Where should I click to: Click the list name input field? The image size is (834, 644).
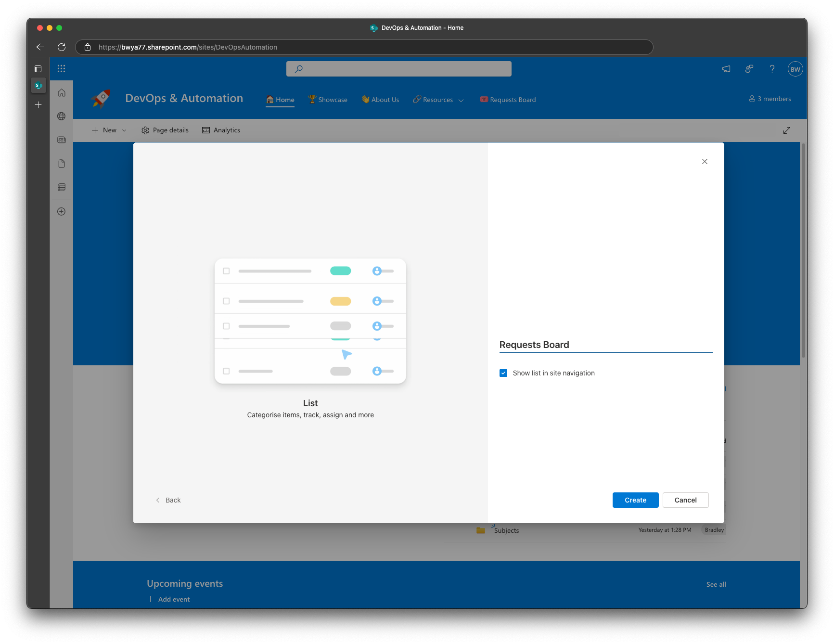tap(606, 345)
